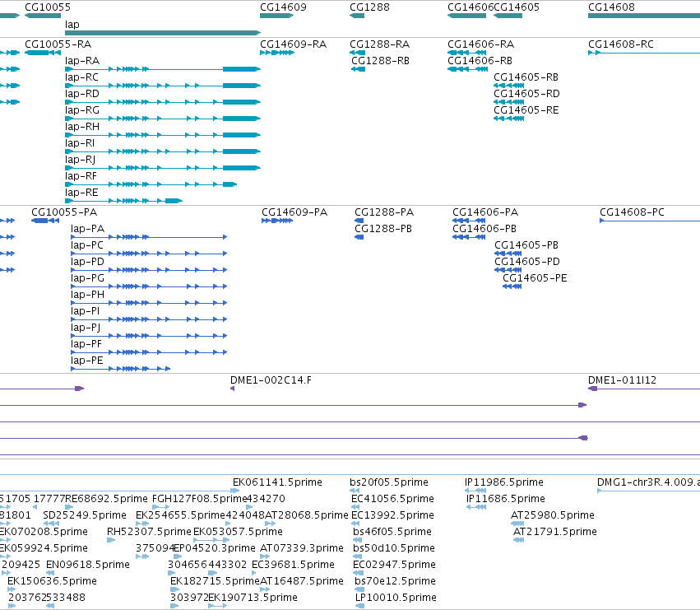Click protein label CG14605-PD
Image resolution: width=700 pixels, height=610 pixels.
click(527, 262)
